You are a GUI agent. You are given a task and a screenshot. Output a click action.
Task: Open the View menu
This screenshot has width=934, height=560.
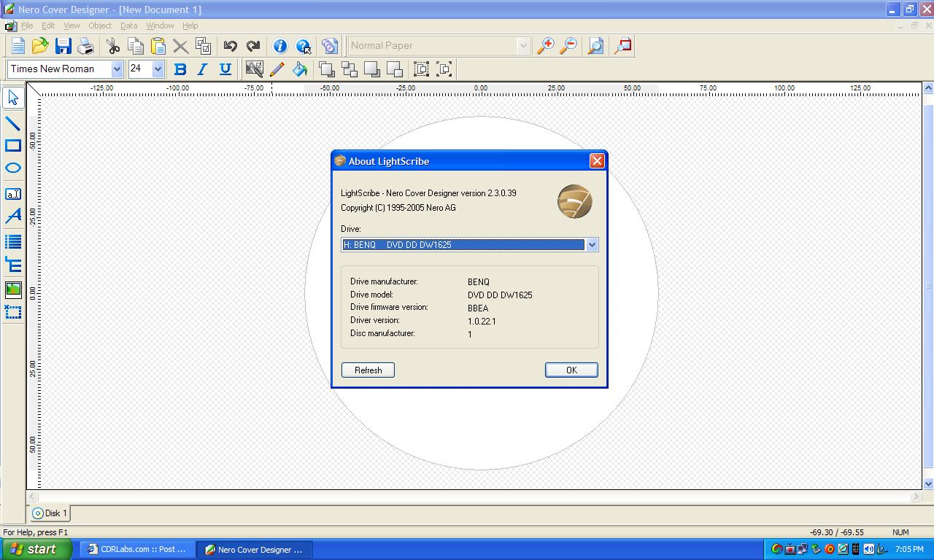72,26
